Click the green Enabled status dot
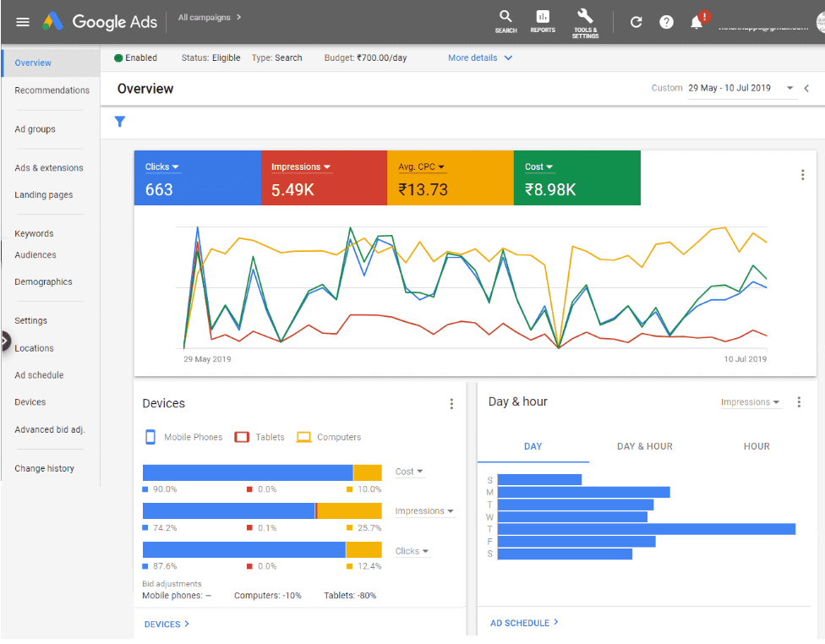 [x=118, y=57]
